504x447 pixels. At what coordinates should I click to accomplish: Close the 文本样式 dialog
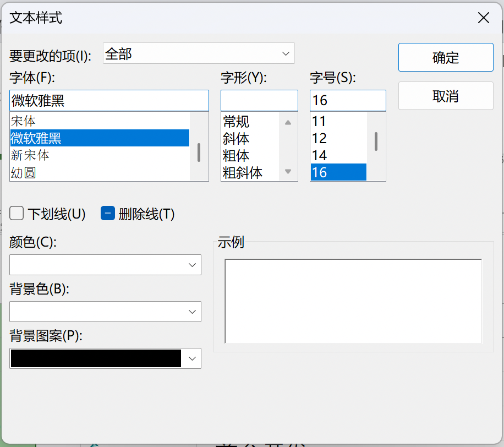click(x=483, y=18)
